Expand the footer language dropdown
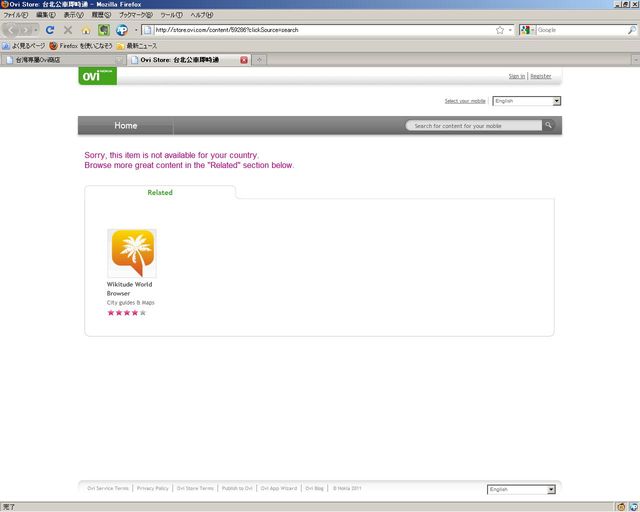This screenshot has width=640, height=512. 521,489
